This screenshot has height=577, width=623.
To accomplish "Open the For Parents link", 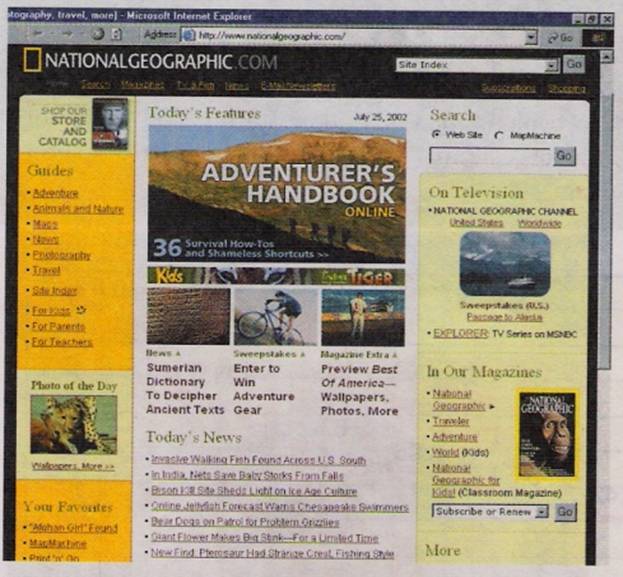I will click(x=58, y=326).
